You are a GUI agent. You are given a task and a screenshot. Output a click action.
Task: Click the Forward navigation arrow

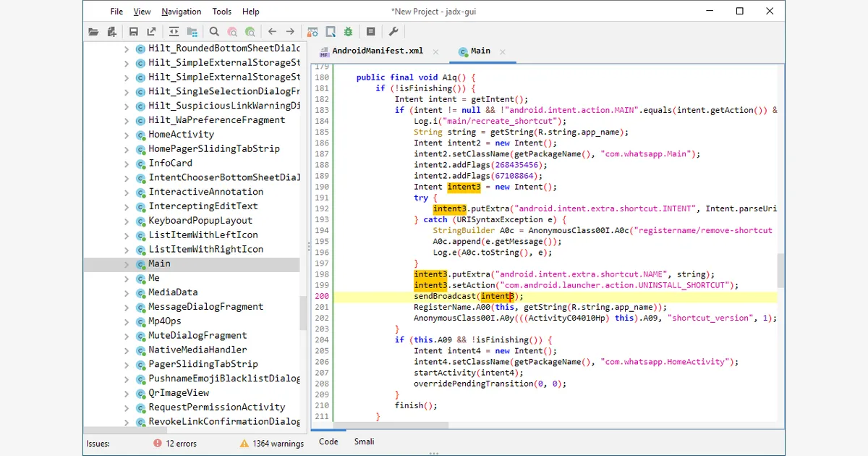tap(290, 32)
